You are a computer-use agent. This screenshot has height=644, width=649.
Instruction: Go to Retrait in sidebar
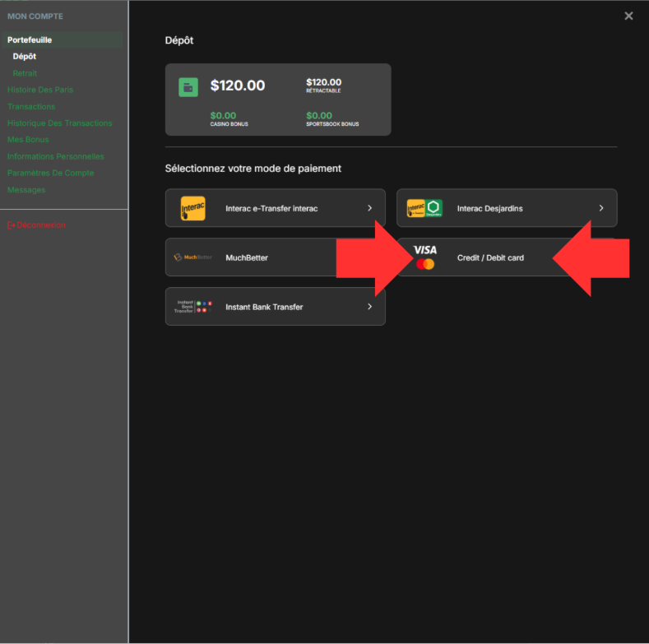click(25, 73)
